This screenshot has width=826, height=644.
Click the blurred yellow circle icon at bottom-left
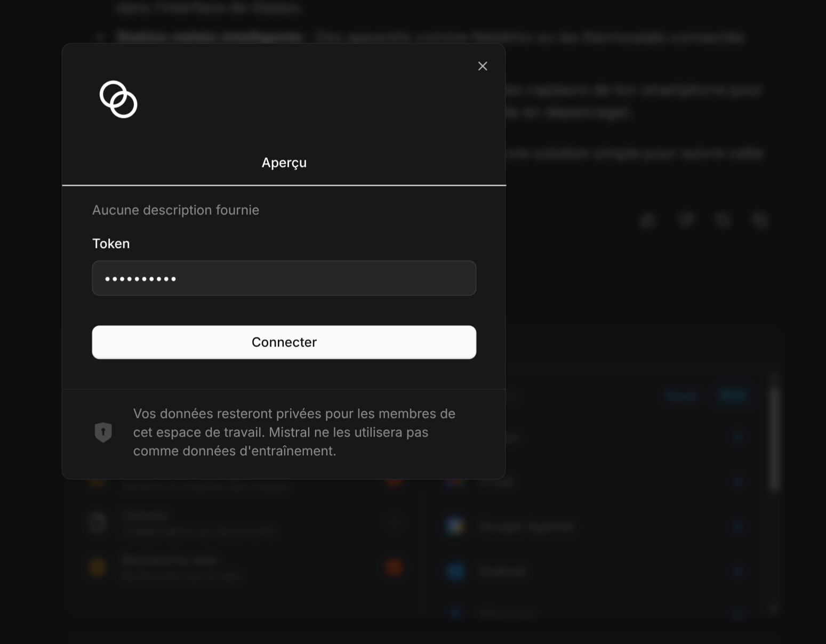click(x=98, y=567)
